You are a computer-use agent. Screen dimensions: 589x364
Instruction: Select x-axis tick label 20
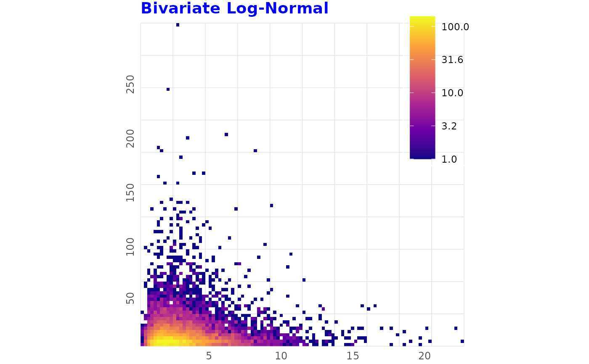point(425,356)
